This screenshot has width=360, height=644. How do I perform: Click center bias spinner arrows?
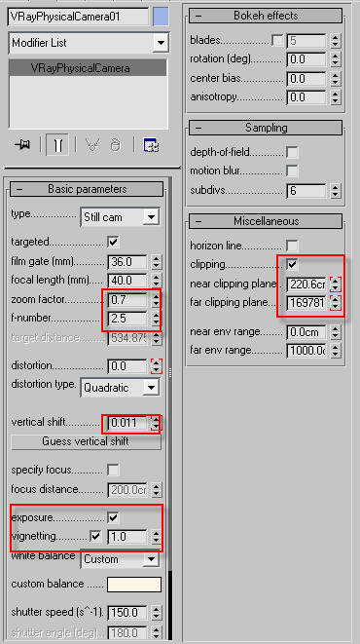pyautogui.click(x=336, y=79)
